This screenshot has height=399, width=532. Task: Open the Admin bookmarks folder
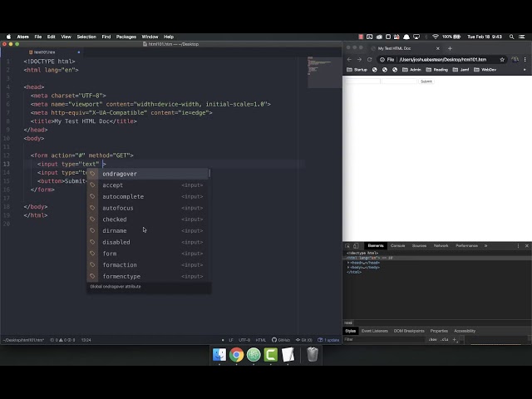[411, 70]
